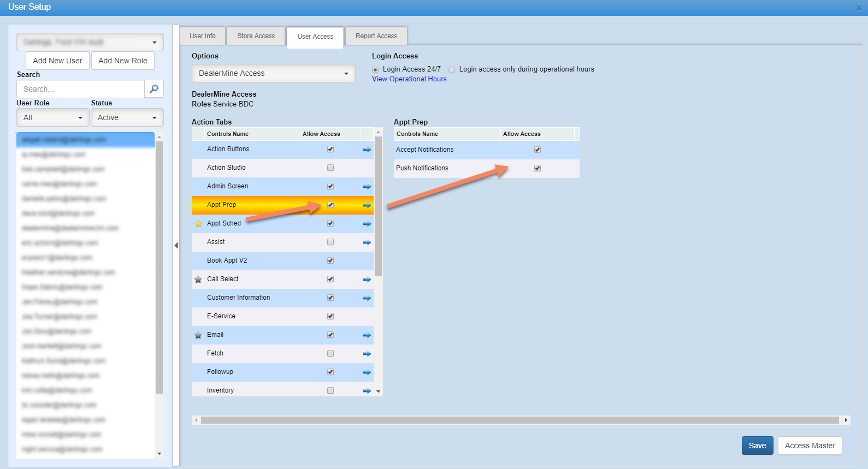Click the search magnifier icon

[x=154, y=89]
